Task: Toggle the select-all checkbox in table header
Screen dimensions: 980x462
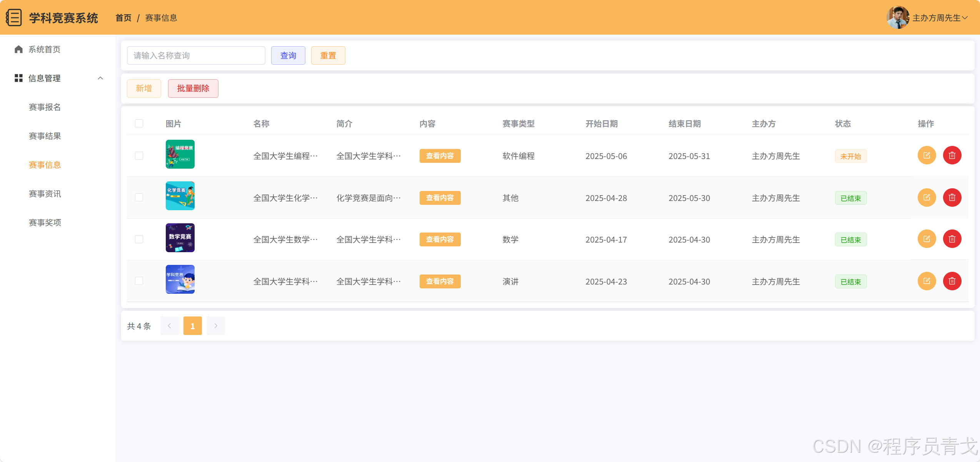Action: 139,124
